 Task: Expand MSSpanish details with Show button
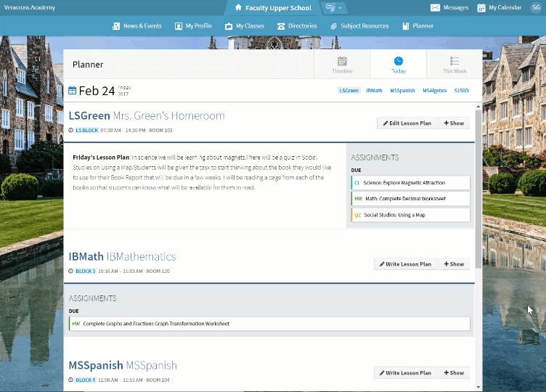(454, 373)
